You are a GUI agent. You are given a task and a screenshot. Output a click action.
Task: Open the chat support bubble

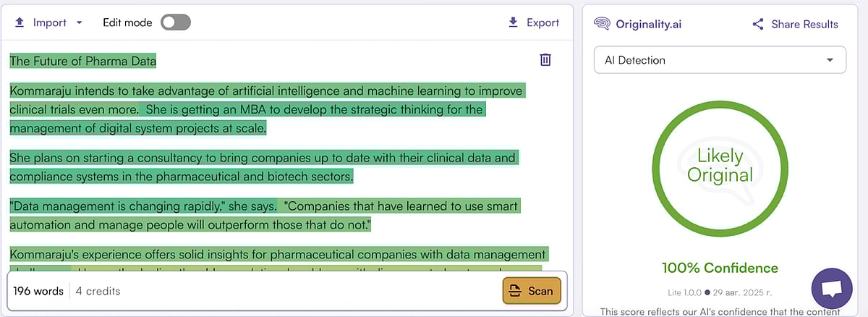pos(832,287)
